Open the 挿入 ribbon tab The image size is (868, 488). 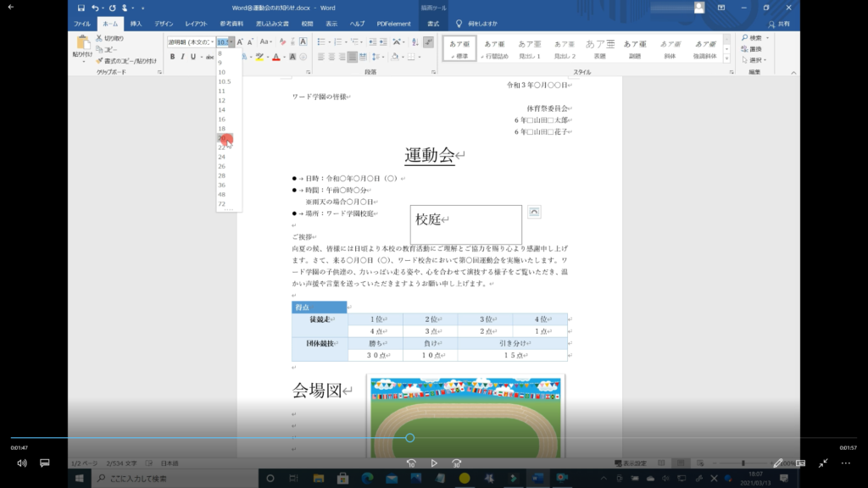click(x=136, y=24)
